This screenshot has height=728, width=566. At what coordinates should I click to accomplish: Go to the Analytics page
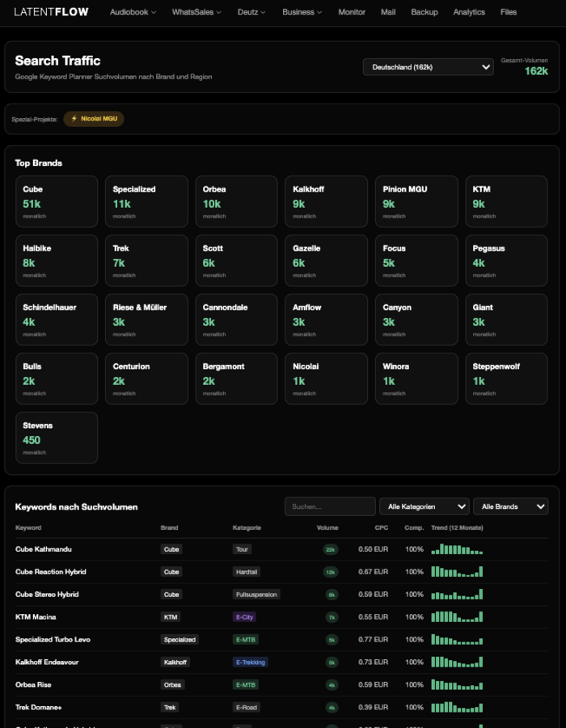click(x=469, y=12)
